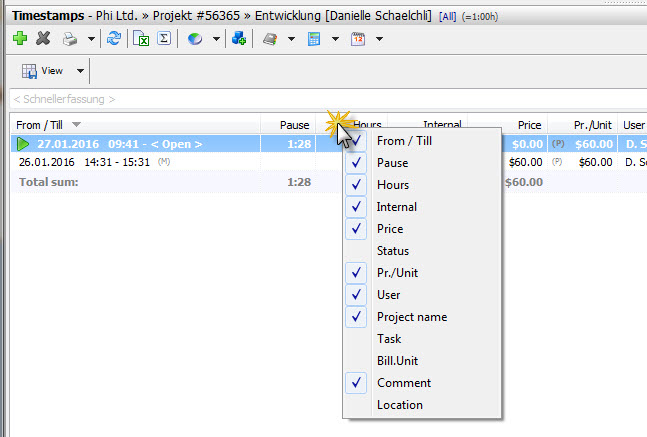Open the calculator icon dropdown arrow

(335, 39)
